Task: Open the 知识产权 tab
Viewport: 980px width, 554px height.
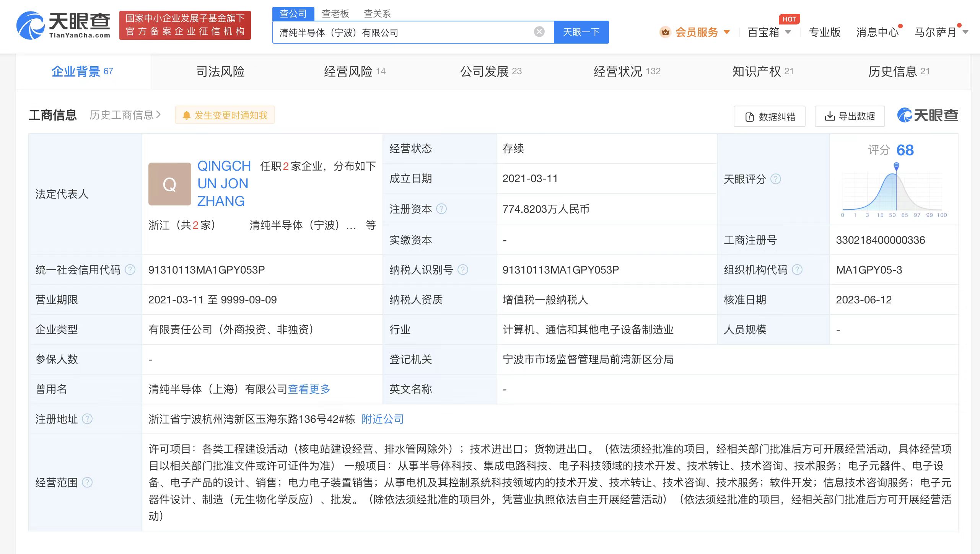Action: point(763,72)
